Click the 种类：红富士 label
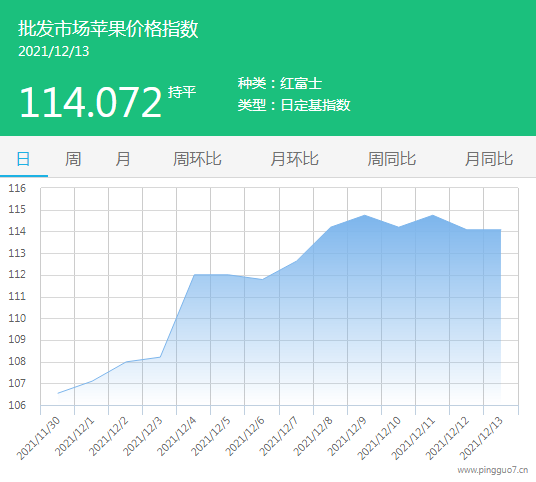Screen dimensions: 536x482 280,83
